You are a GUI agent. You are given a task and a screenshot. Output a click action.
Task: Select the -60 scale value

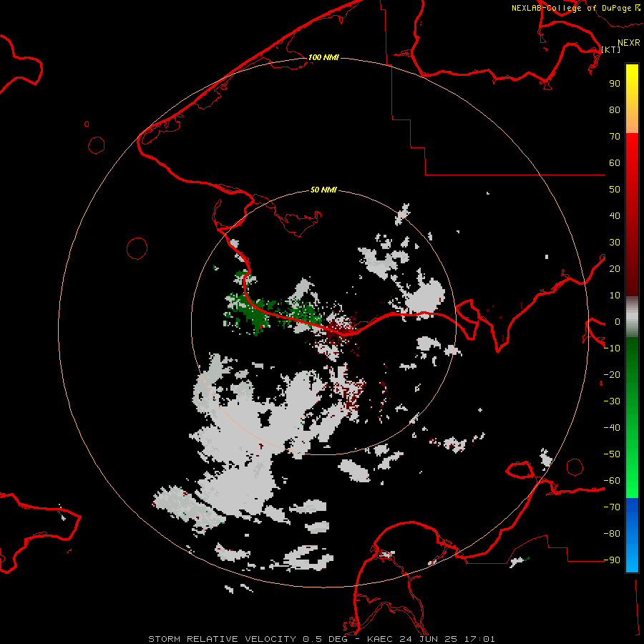coord(612,481)
